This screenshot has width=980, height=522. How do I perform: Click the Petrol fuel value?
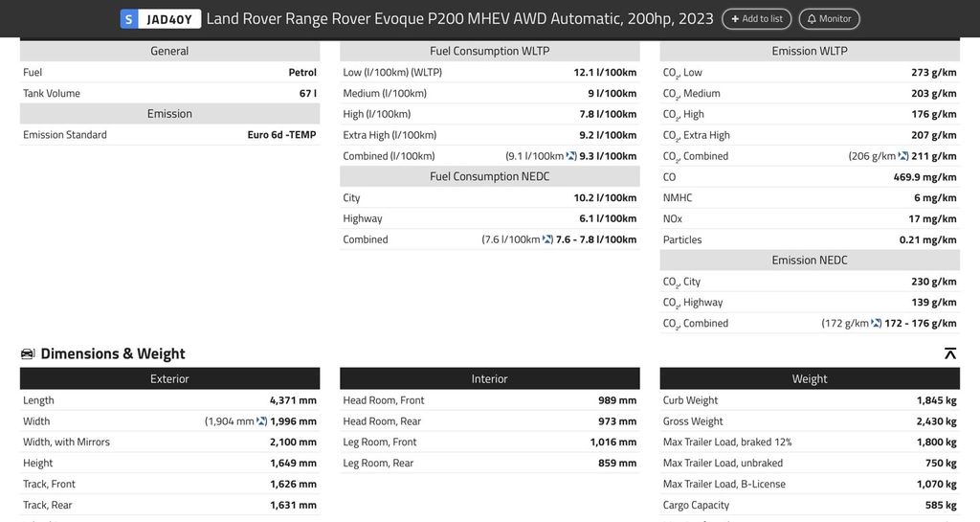[302, 73]
